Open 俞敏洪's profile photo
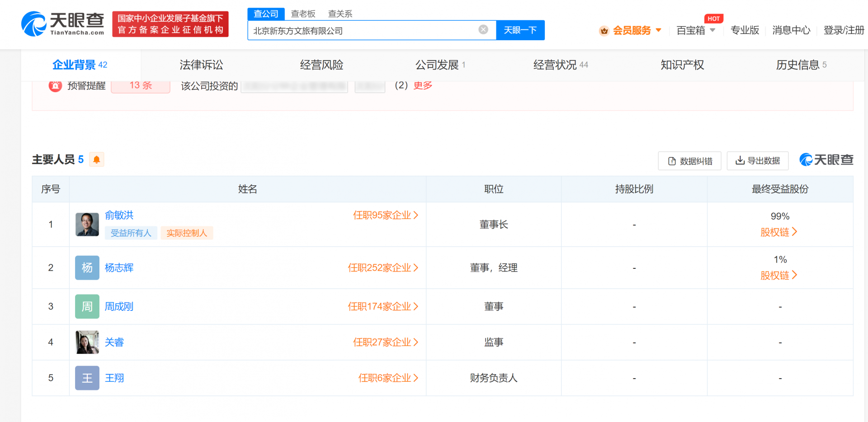 click(87, 225)
